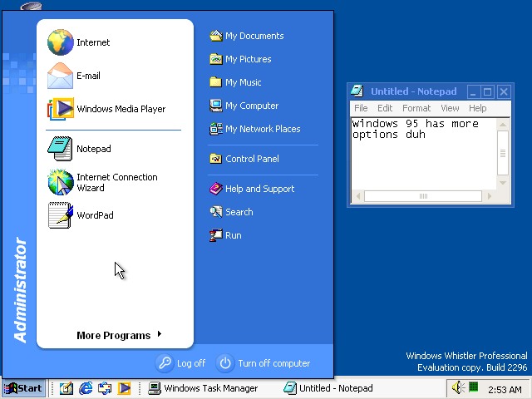
Task: Open Search from the Start menu
Action: point(231,212)
